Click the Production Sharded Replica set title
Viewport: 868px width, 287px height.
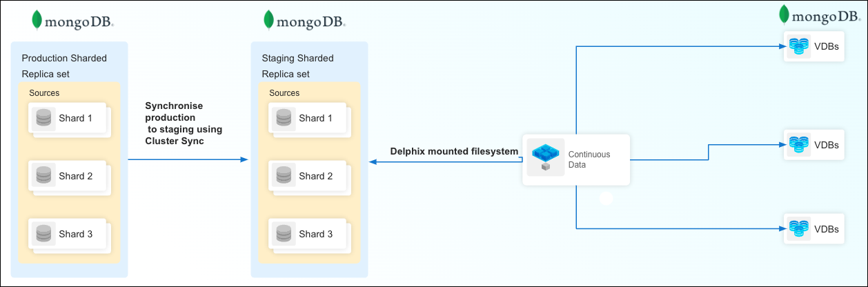pos(64,66)
